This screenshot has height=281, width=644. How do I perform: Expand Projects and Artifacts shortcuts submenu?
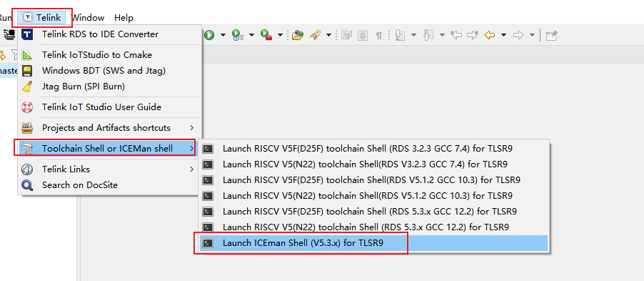click(110, 128)
